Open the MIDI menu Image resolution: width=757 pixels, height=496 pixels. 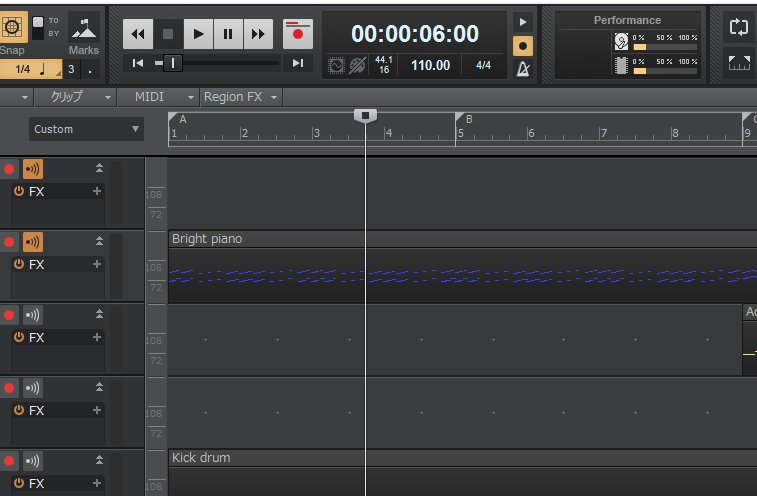(x=158, y=97)
